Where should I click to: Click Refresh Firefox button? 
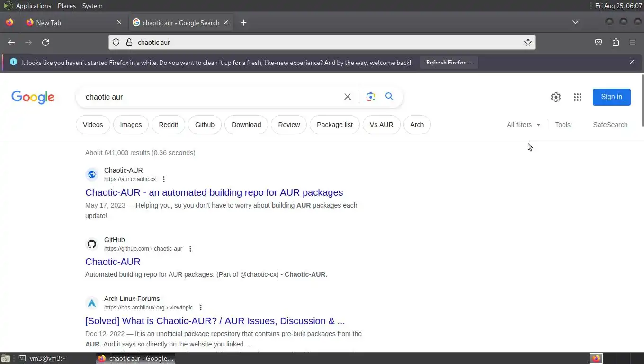point(449,63)
